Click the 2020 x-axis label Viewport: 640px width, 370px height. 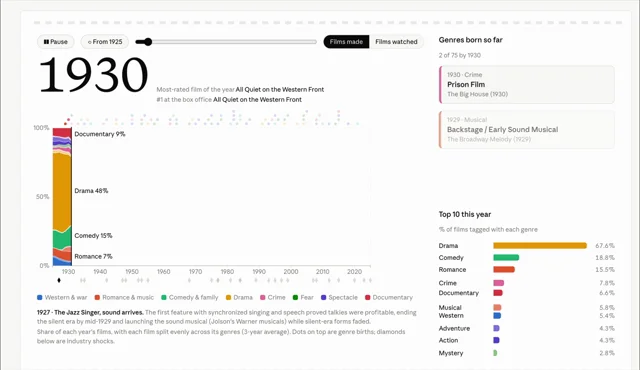(x=354, y=272)
